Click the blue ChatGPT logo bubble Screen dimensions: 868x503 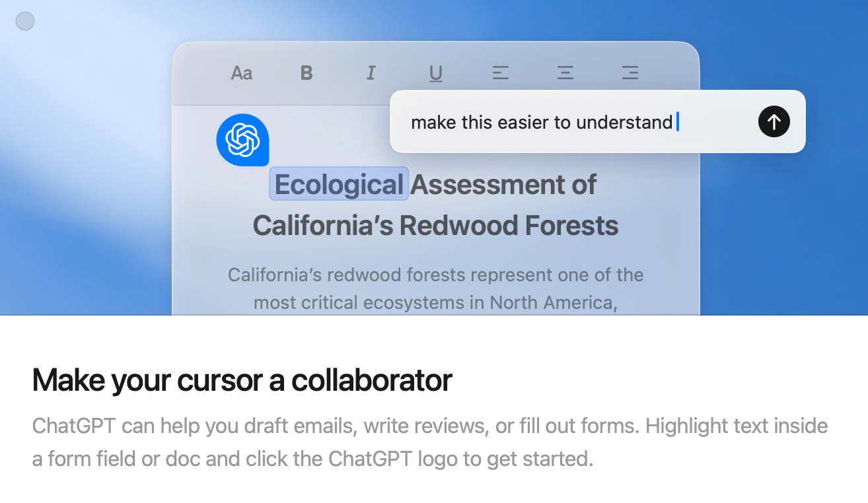242,139
